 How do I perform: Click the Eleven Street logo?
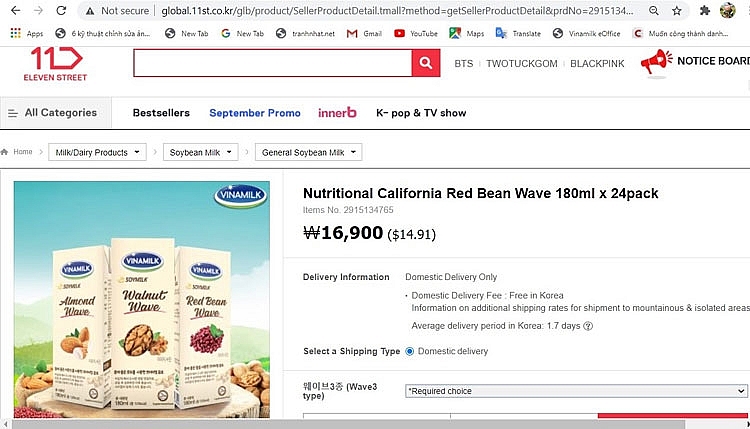(x=56, y=63)
